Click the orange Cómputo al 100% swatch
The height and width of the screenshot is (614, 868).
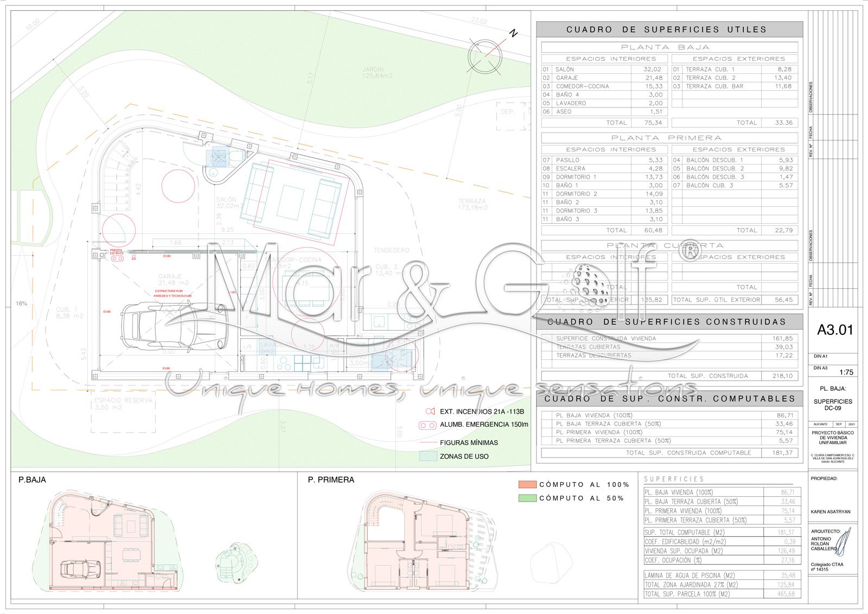(527, 484)
